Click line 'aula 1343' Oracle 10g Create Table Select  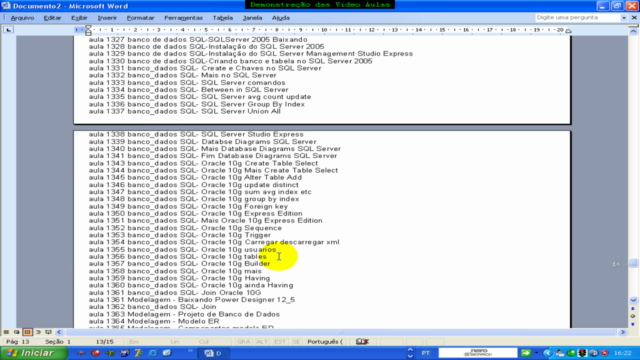pyautogui.click(x=203, y=163)
